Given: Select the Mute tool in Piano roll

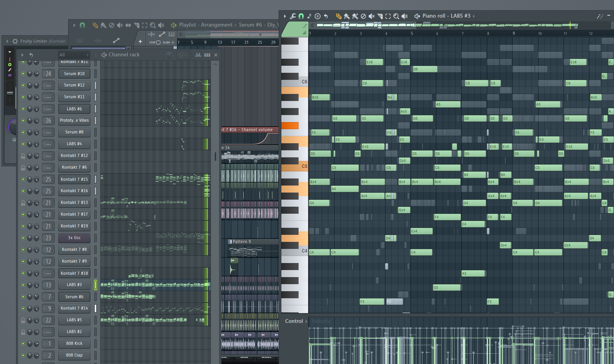Looking at the screenshot, I should pos(371,16).
